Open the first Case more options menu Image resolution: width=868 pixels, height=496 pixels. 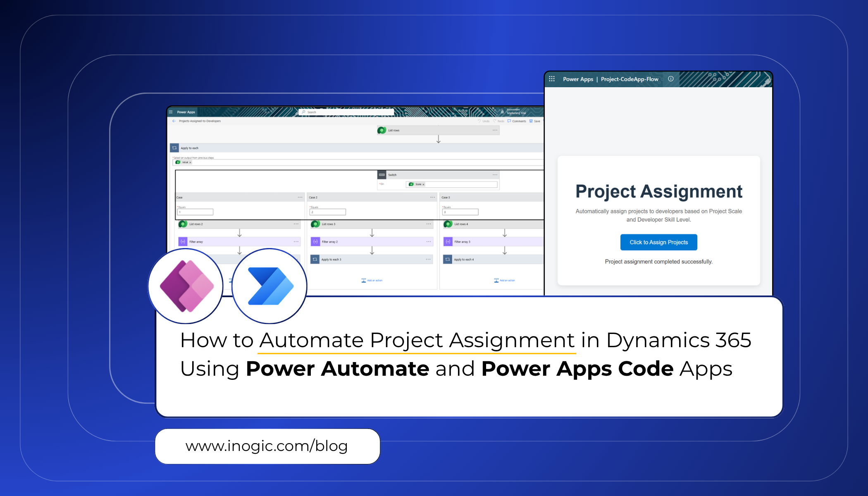pyautogui.click(x=300, y=197)
